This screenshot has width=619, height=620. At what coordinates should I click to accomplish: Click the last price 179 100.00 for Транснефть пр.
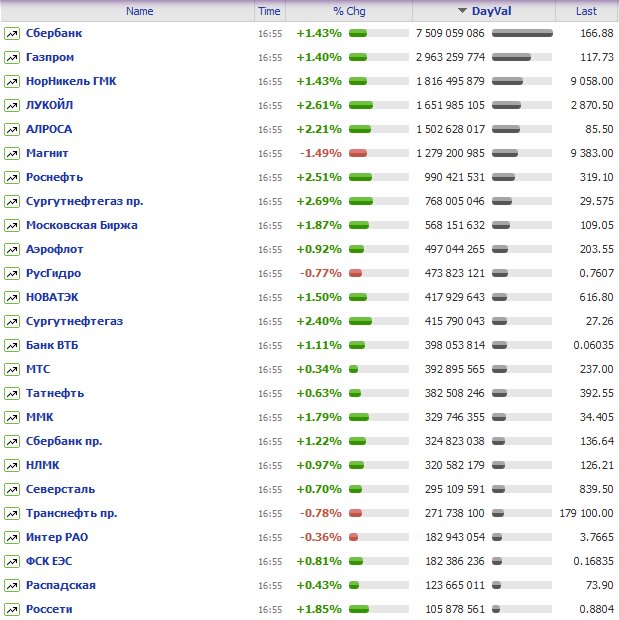coord(578,513)
